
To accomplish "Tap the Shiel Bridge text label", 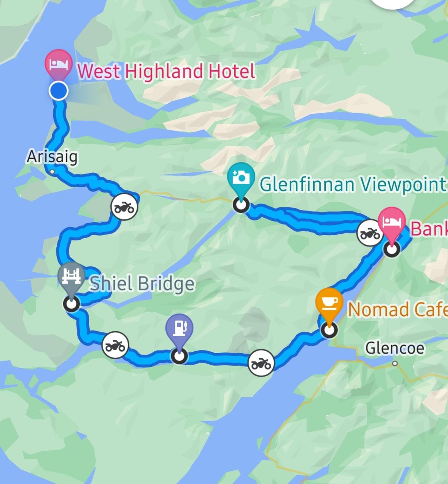I will tap(142, 284).
